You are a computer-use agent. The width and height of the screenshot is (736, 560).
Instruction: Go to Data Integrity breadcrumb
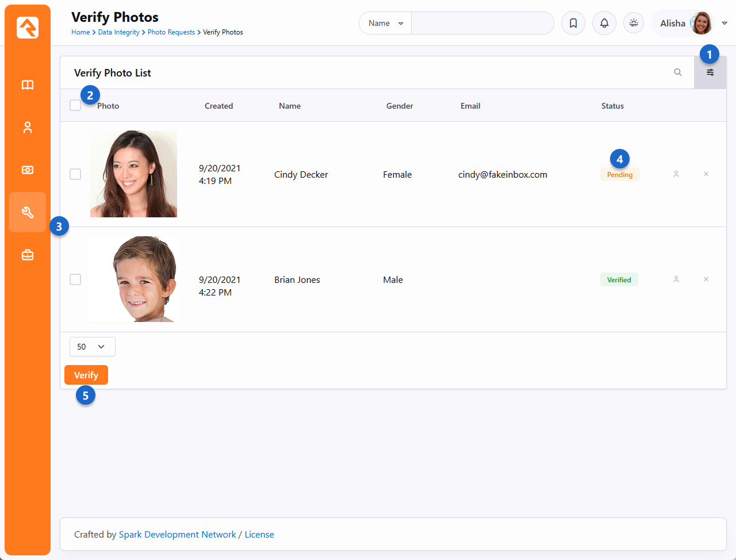tap(118, 32)
